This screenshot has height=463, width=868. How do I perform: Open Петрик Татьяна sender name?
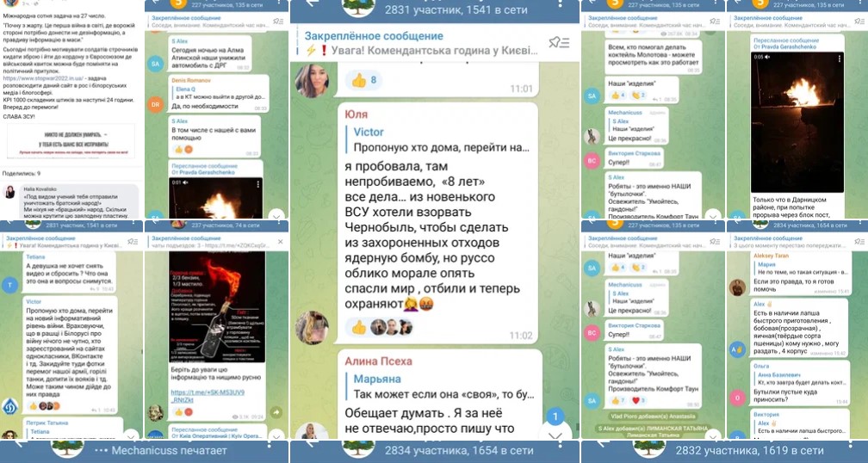pyautogui.click(x=47, y=423)
